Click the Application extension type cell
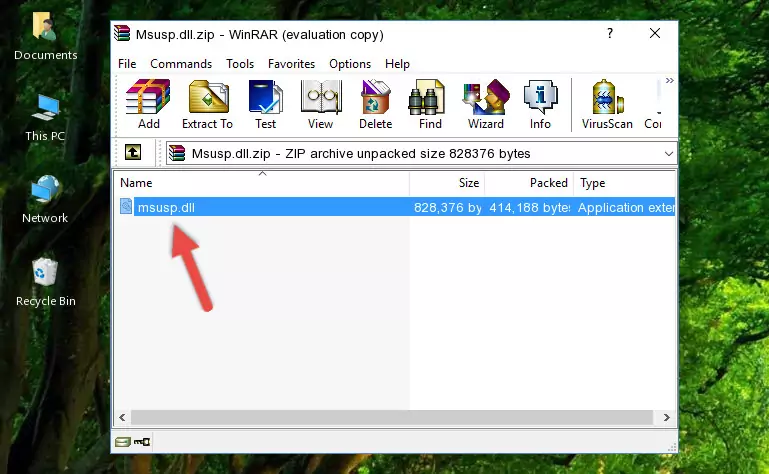 (x=625, y=208)
